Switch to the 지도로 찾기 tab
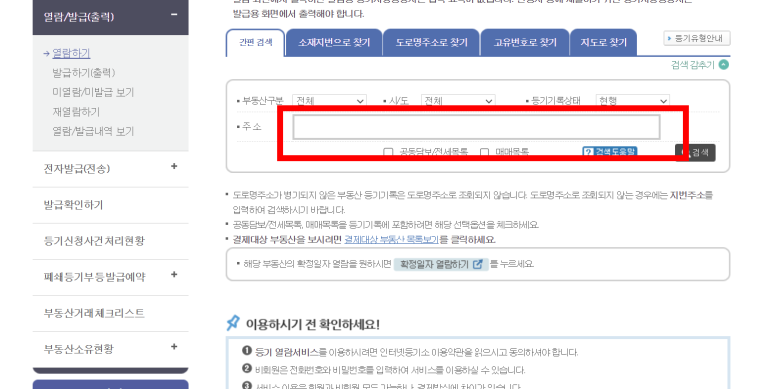773x389 pixels. [603, 43]
